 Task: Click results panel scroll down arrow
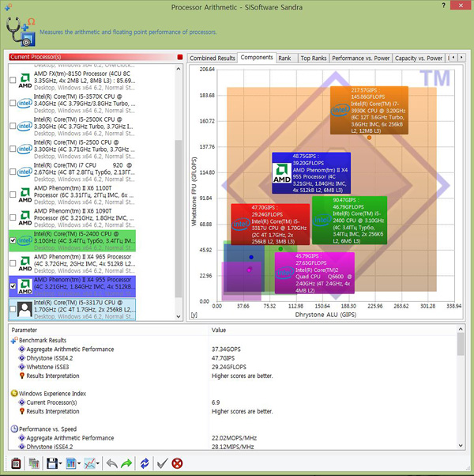click(x=461, y=446)
